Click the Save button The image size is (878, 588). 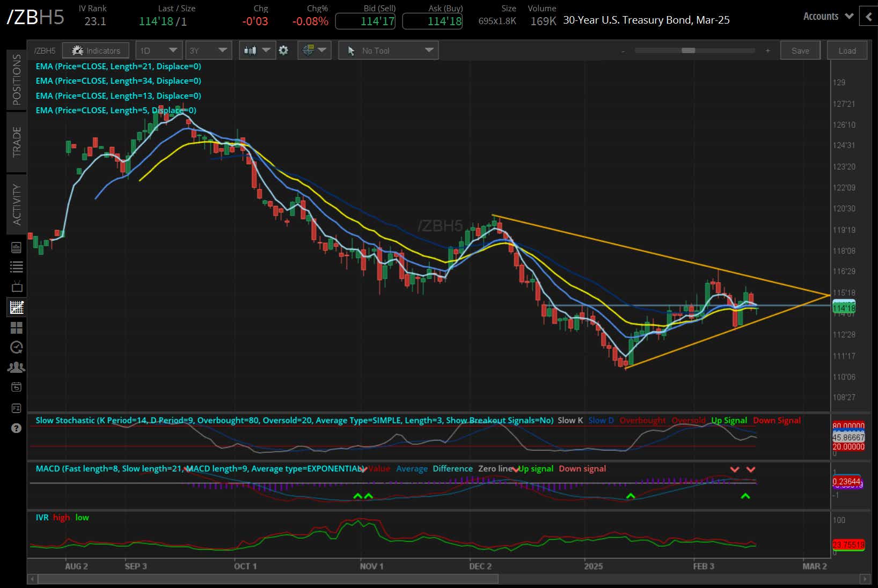[800, 50]
